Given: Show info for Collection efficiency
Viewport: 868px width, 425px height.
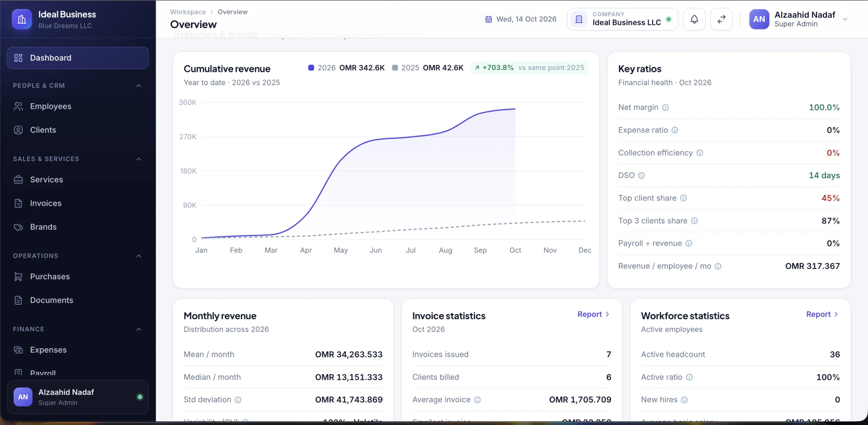Looking at the screenshot, I should coord(700,153).
